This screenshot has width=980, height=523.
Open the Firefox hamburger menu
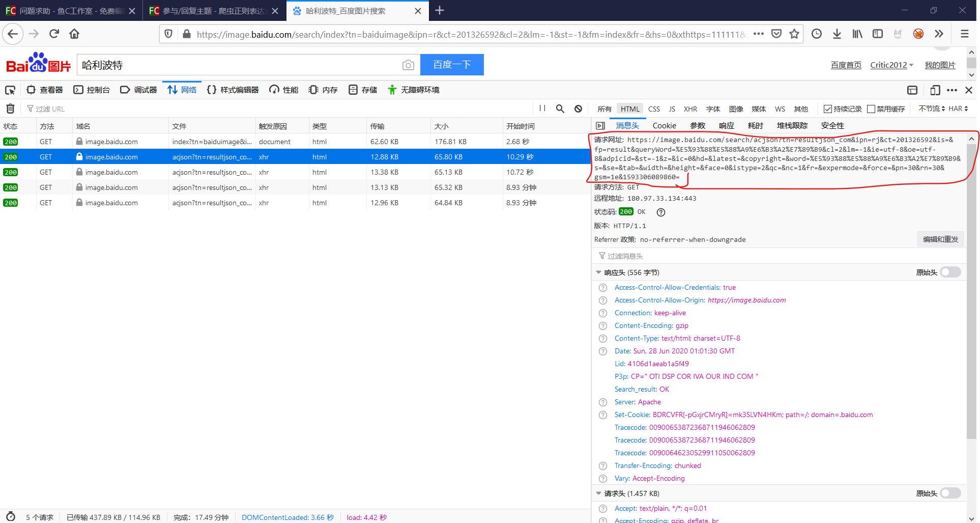tap(964, 34)
